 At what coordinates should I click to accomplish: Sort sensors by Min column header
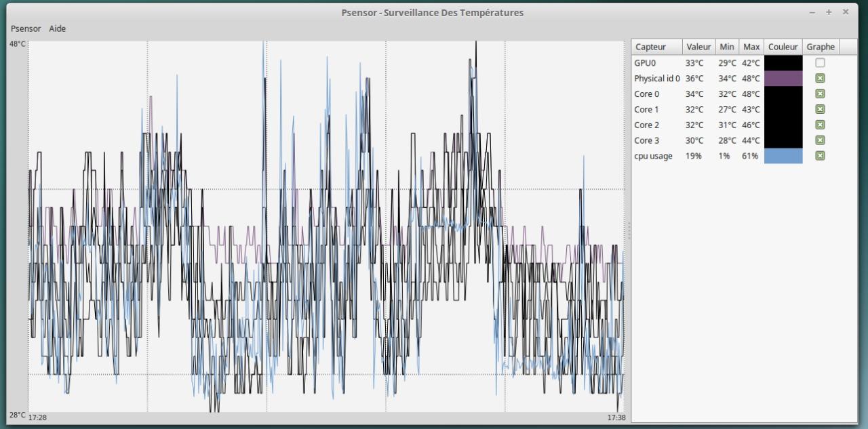pyautogui.click(x=727, y=47)
